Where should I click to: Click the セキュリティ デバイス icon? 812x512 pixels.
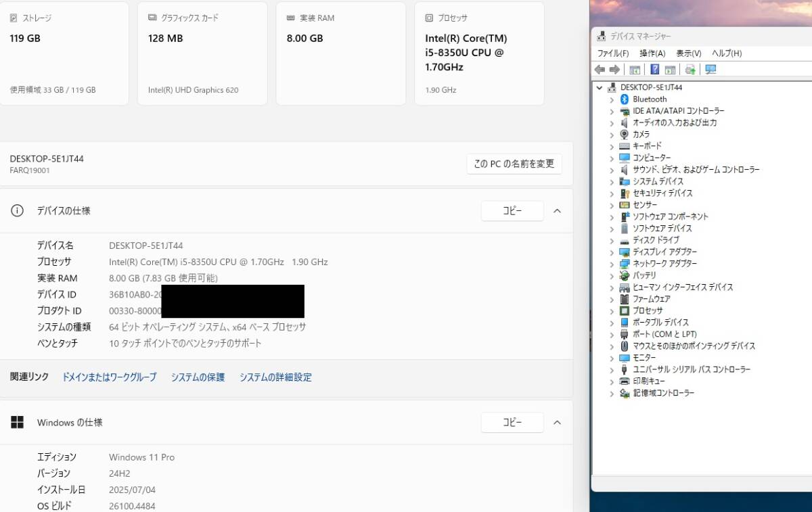pos(625,193)
